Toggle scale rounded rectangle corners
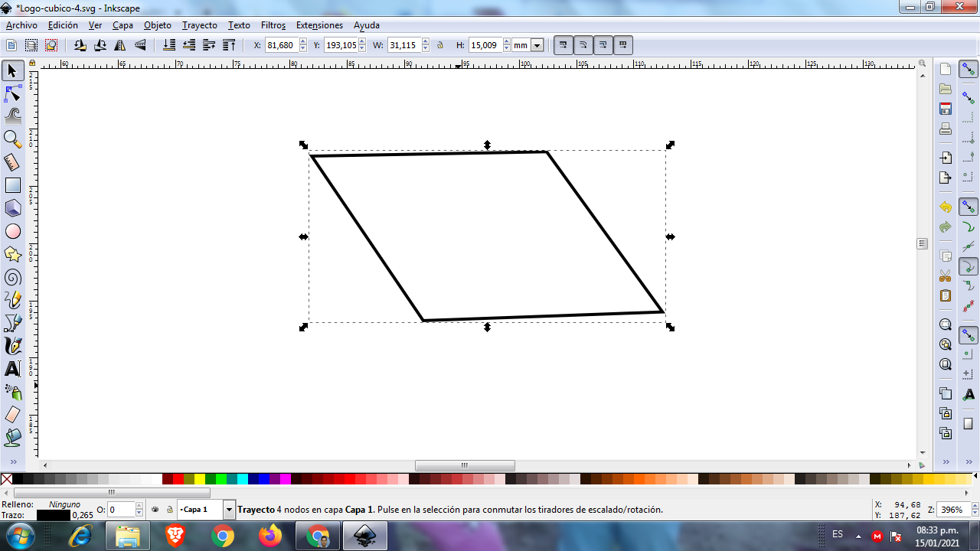This screenshot has width=980, height=551. click(x=583, y=45)
